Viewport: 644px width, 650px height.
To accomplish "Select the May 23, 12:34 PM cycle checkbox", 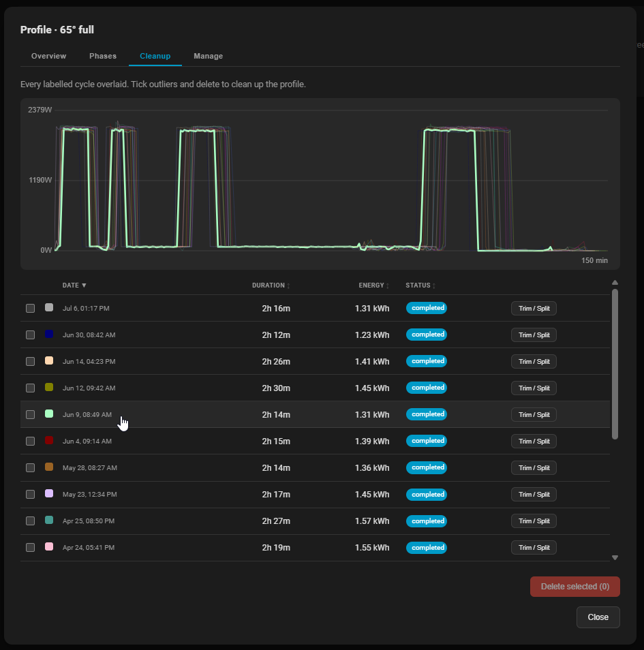I will [30, 494].
